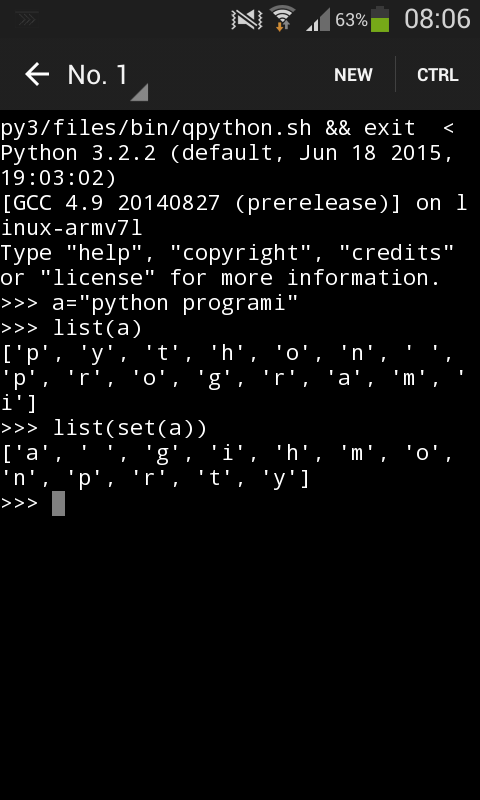
Task: Tap the qpython.sh && exit line
Action: 227,128
